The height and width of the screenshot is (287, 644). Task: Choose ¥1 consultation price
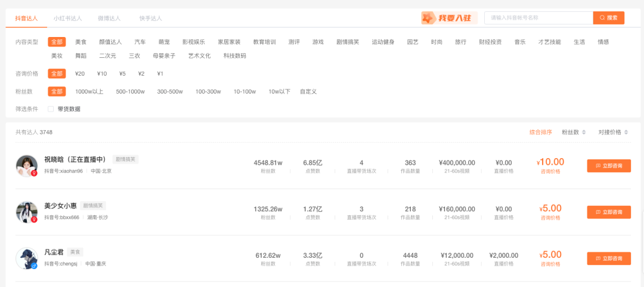(160, 73)
